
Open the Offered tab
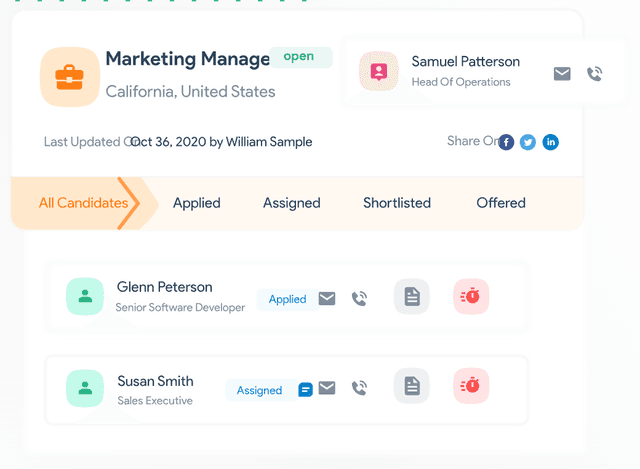coord(501,203)
